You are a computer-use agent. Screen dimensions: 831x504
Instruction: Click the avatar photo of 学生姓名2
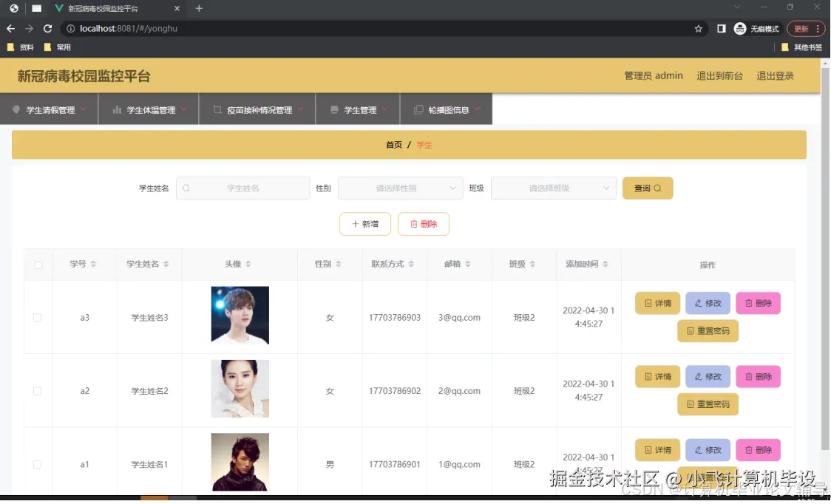(x=240, y=389)
